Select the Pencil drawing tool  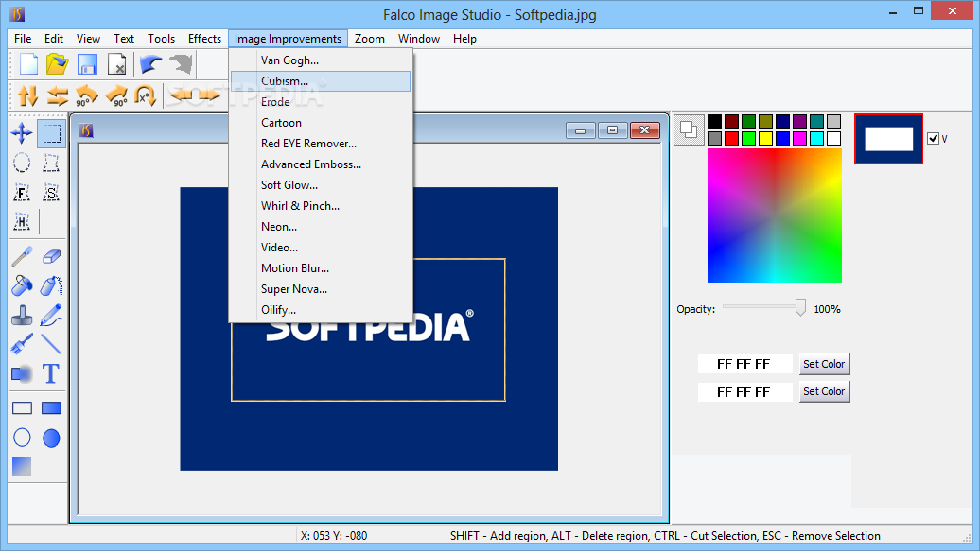pos(51,315)
